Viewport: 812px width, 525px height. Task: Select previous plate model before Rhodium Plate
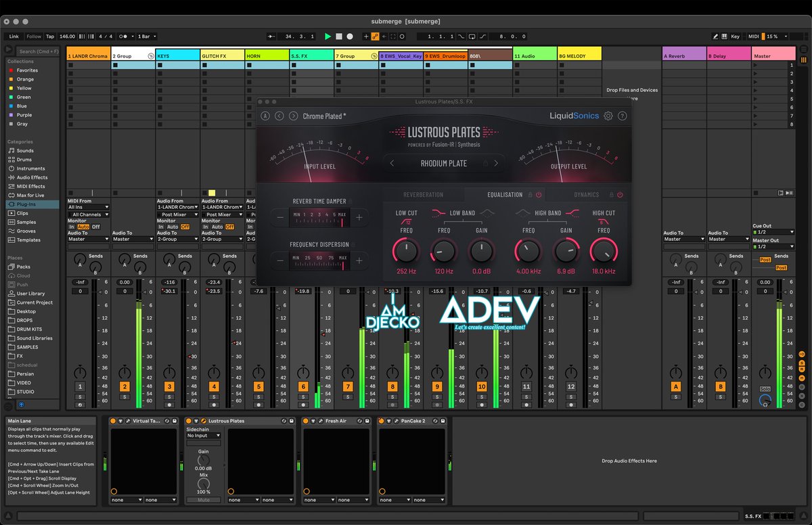point(392,163)
